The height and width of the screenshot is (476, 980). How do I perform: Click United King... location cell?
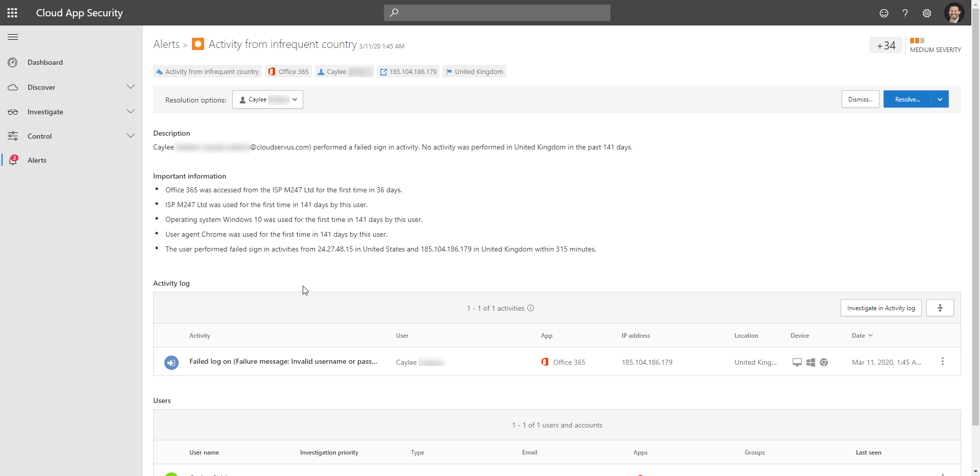[x=755, y=362]
